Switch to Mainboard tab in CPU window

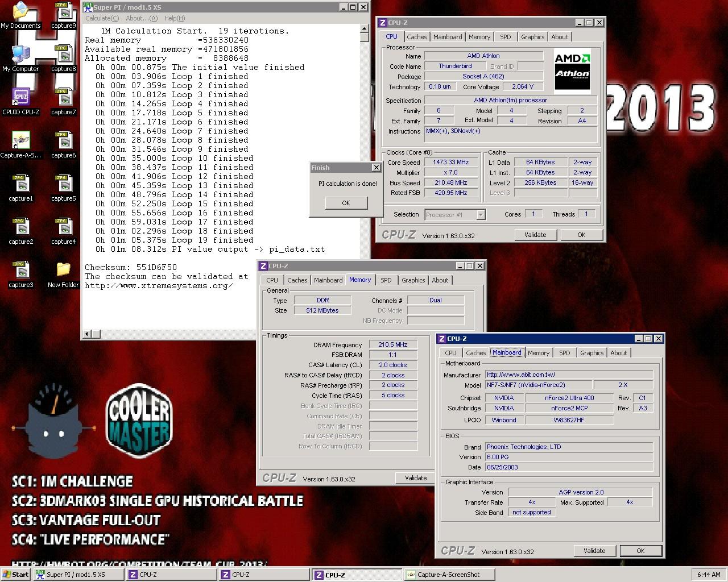448,37
